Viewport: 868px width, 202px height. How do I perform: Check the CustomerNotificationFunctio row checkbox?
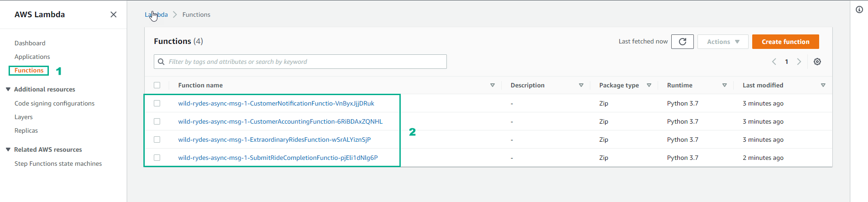[x=157, y=103]
